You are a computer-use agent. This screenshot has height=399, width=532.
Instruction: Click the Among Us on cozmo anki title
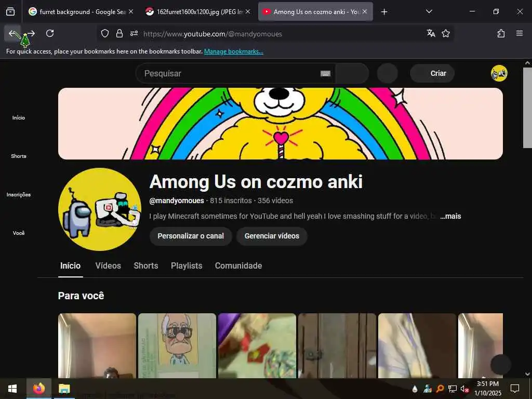(256, 181)
